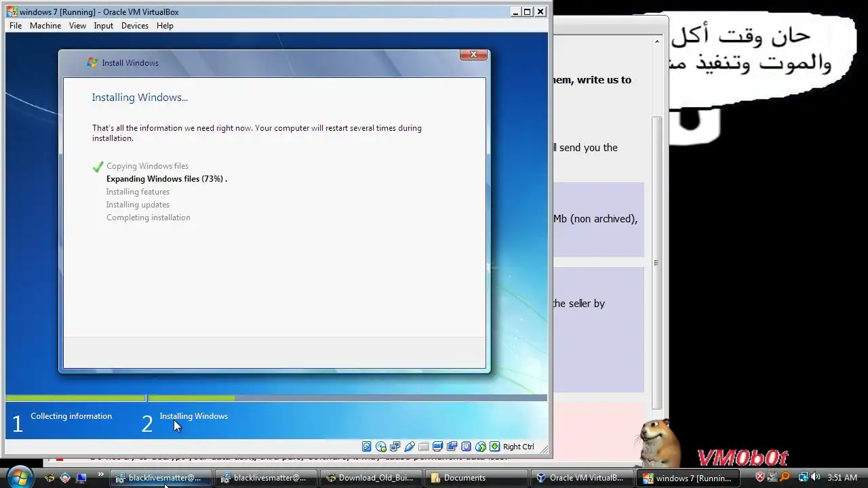
Task: Click the overlapping squares capture indicator icon
Action: coord(452,447)
